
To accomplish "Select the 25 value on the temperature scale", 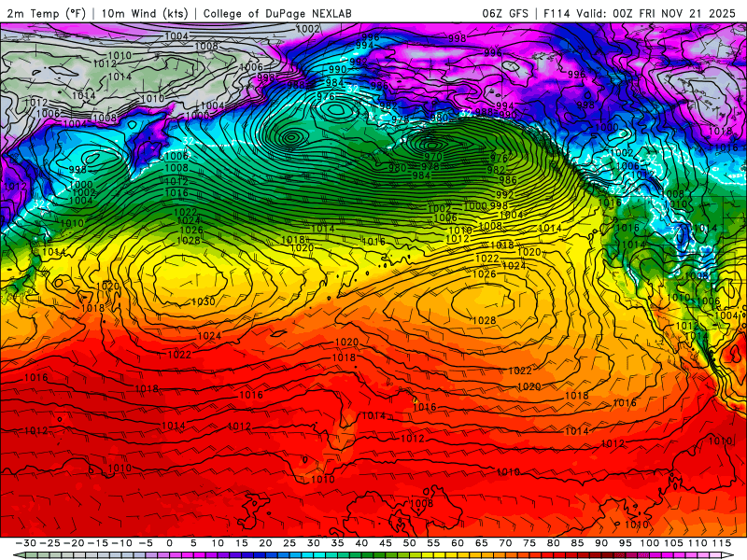I will point(289,543).
